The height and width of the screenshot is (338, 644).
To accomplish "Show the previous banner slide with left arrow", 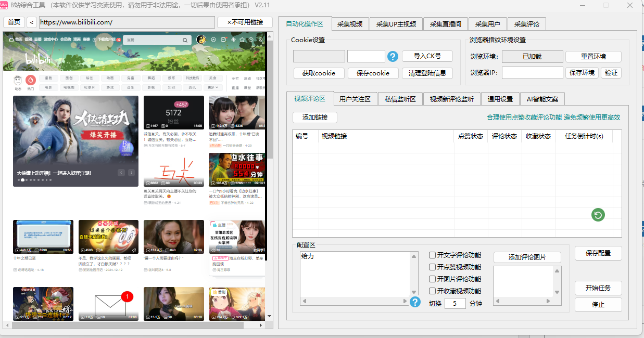I will 121,173.
